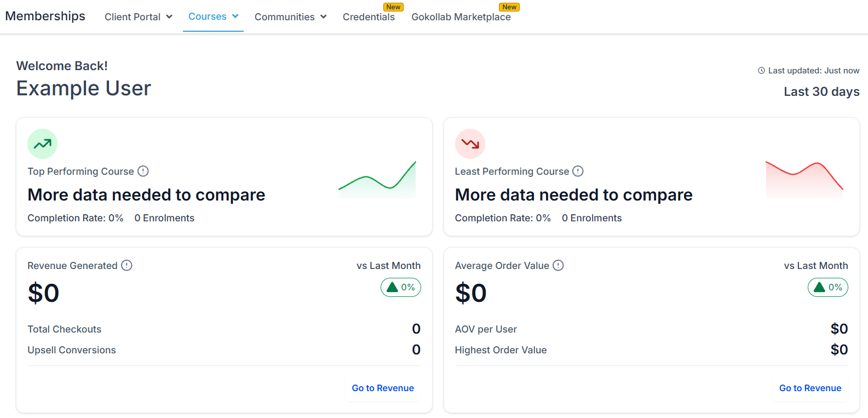
Task: Click New badge above Credentials
Action: coord(393,7)
